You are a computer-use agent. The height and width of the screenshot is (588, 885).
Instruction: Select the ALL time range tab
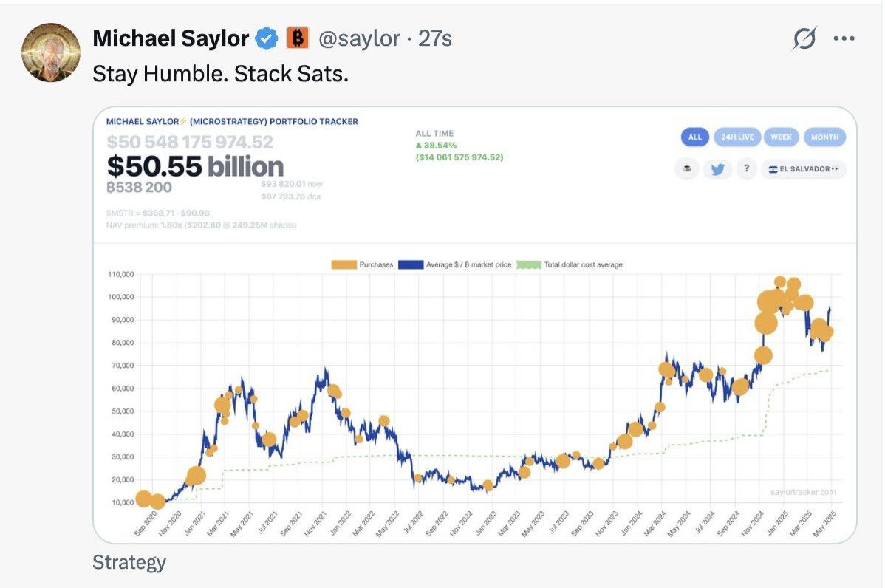694,137
